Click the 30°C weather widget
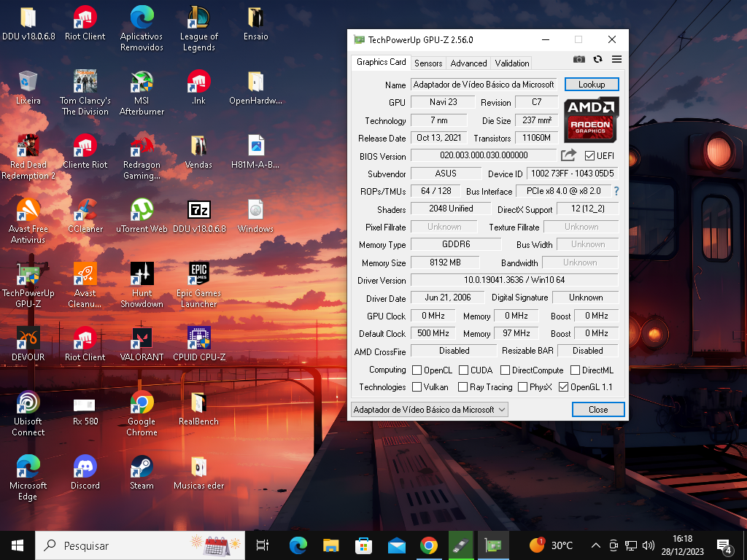Screen dimensions: 747x560 551,545
